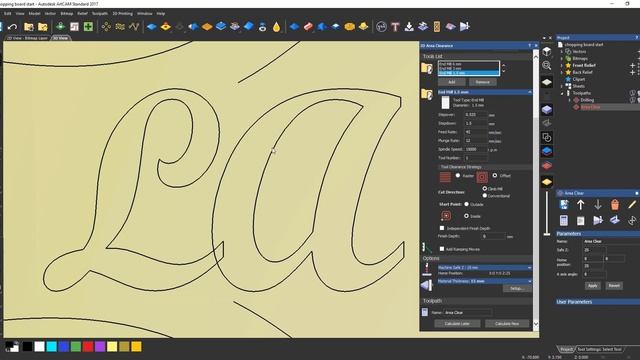Enable Add Ramping Moves checkbox
Image resolution: width=640 pixels, height=360 pixels.
(442, 249)
